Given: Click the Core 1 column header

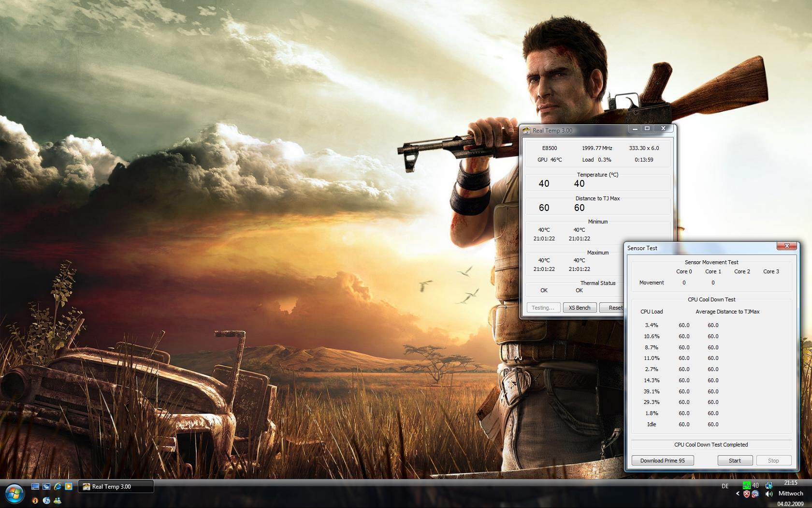Looking at the screenshot, I should (x=713, y=271).
